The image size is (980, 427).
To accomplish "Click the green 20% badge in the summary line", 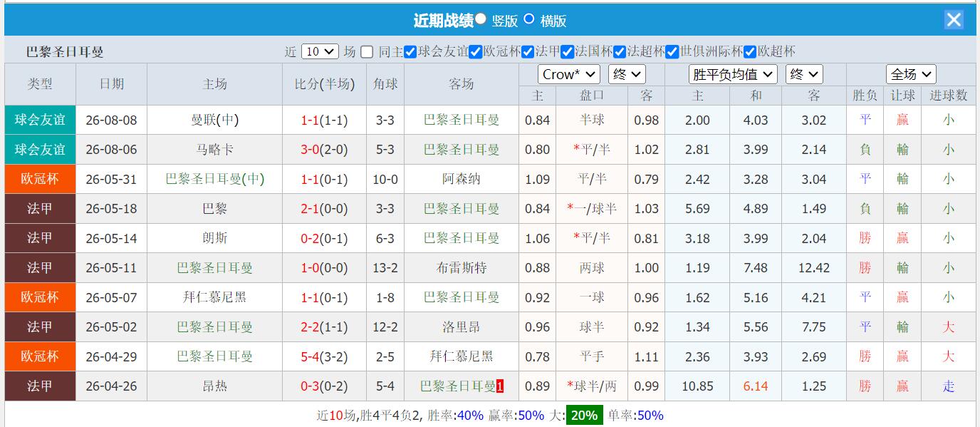I will [x=584, y=415].
